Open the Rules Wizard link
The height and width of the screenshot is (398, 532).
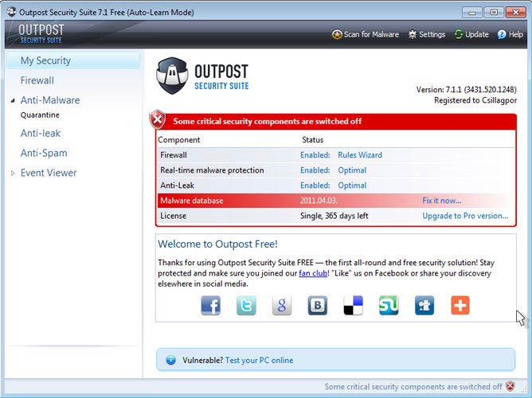click(x=360, y=155)
